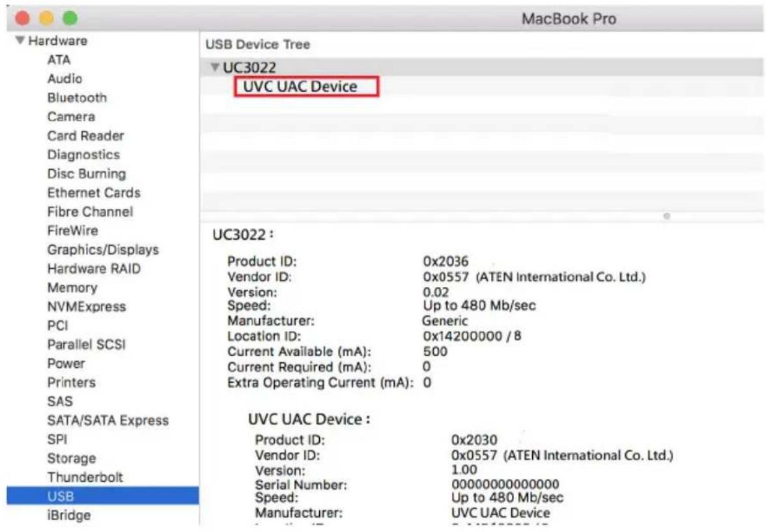
Task: Click the Current Required (mA) label
Action: click(299, 367)
